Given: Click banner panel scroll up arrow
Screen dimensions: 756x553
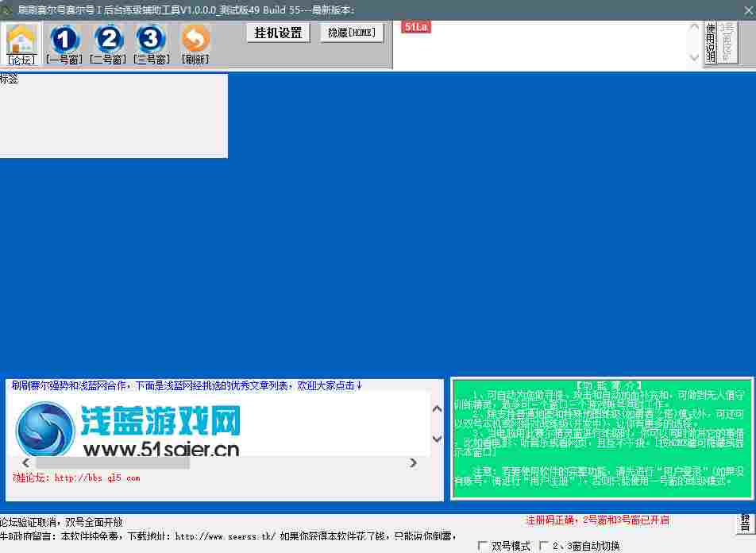Looking at the screenshot, I should coord(438,409).
